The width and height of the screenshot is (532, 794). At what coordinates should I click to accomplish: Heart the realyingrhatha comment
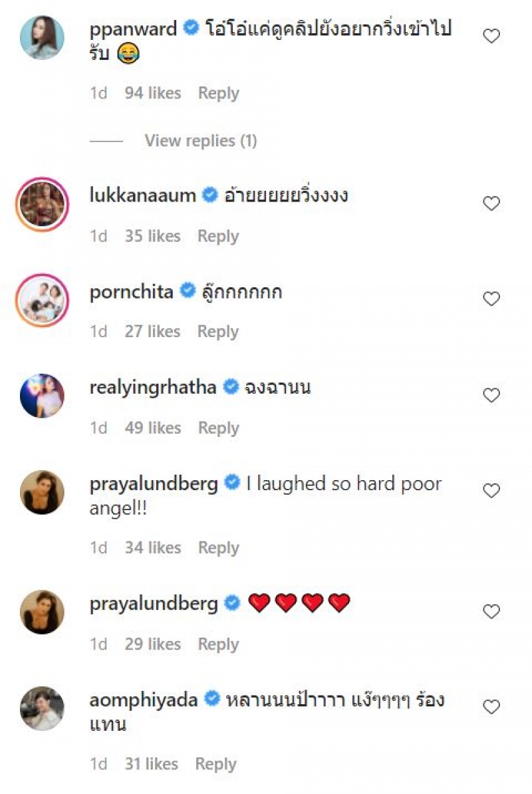tap(491, 396)
